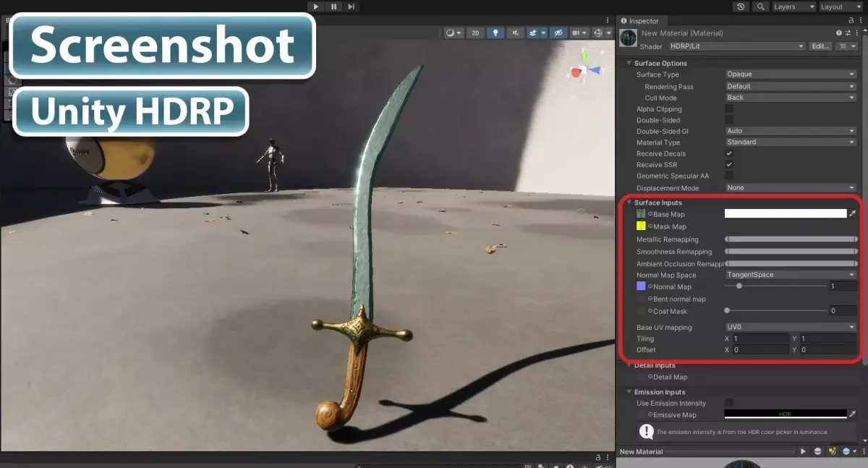Viewport: 868px width, 468px height.
Task: Toggle scene audio mute icon
Action: (x=515, y=33)
